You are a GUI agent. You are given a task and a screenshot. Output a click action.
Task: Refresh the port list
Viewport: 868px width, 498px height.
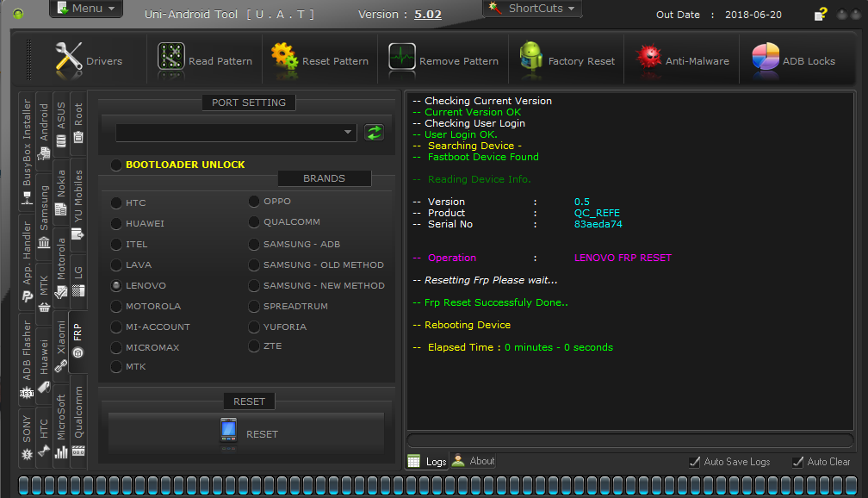coord(375,133)
